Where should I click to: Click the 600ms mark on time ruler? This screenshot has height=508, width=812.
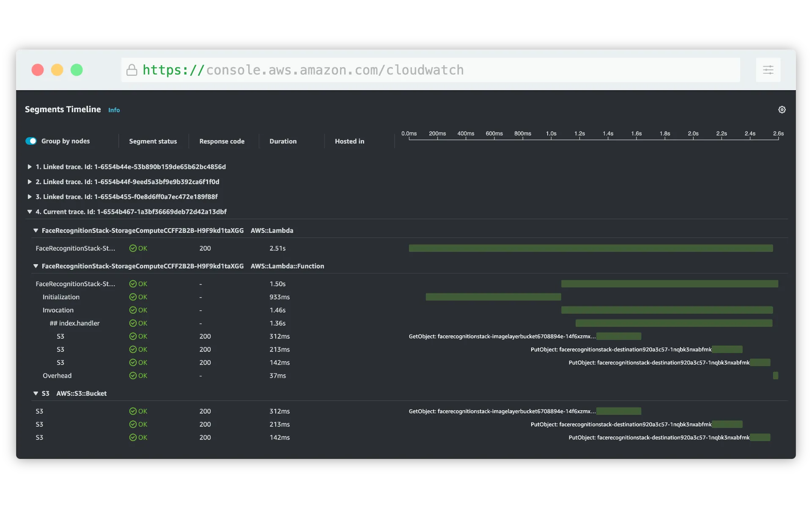pyautogui.click(x=494, y=134)
